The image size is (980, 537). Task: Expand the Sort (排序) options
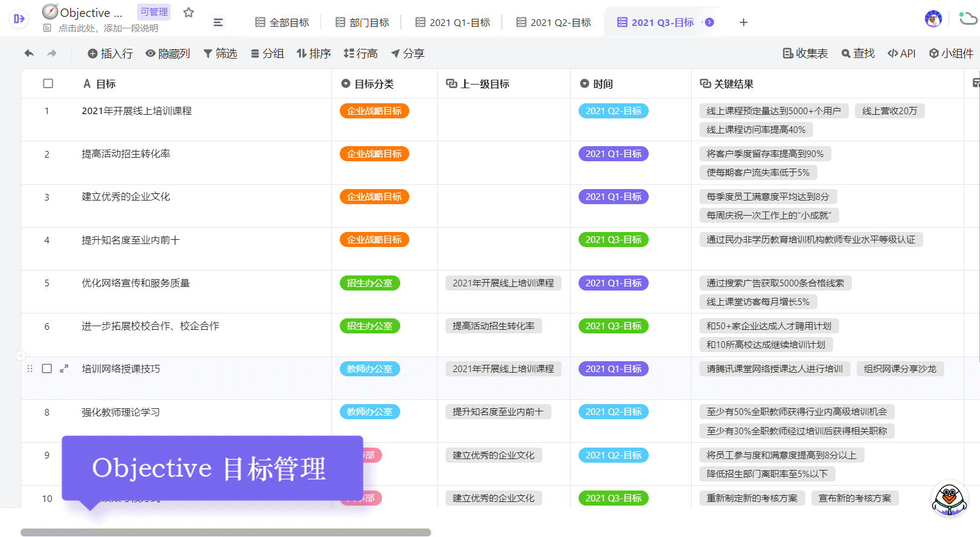314,54
